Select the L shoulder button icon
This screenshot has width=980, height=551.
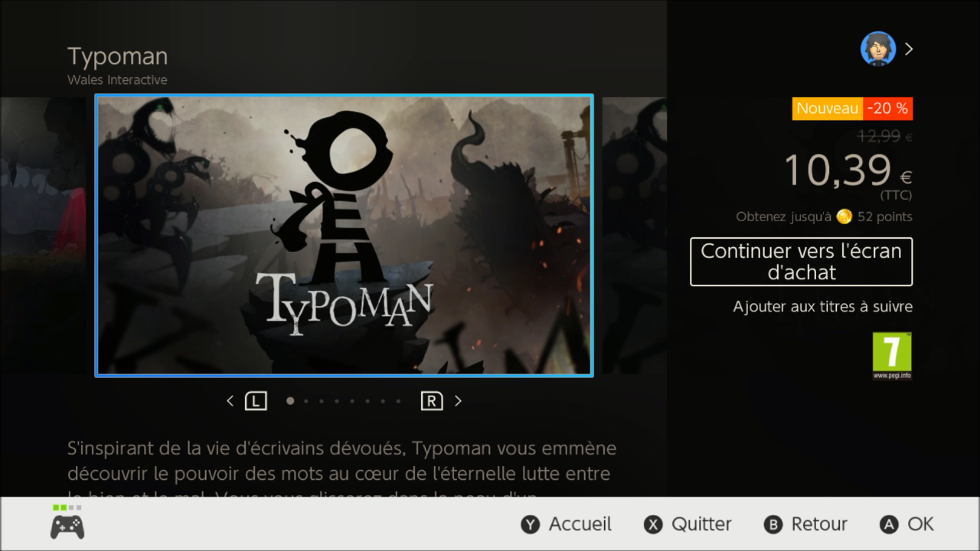click(x=256, y=401)
